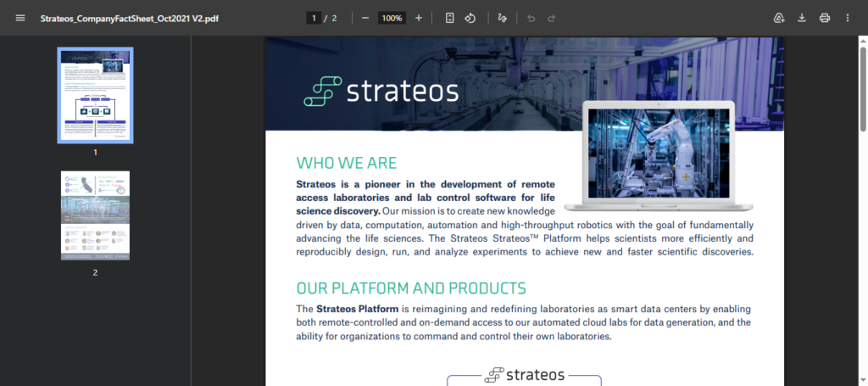
Task: Click the 100% zoom level field
Action: click(x=392, y=19)
